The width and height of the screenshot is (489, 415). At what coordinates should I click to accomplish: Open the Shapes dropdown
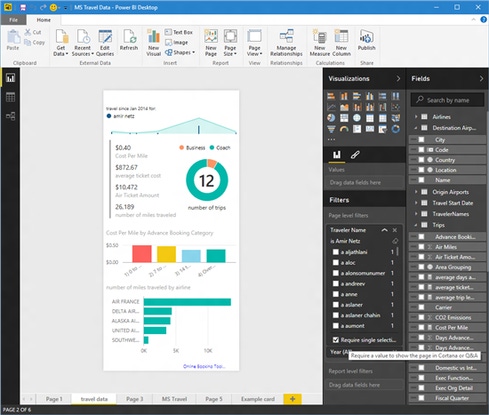click(180, 53)
